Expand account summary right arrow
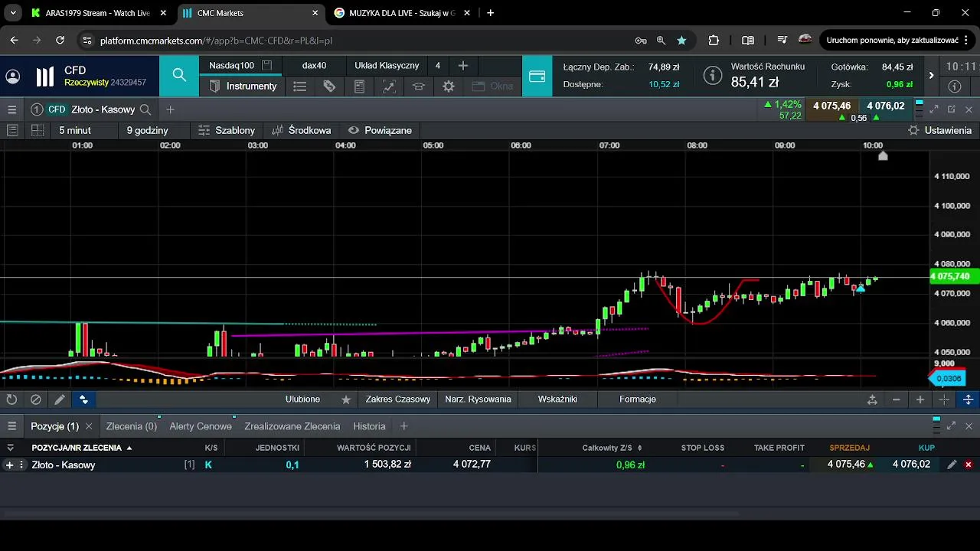The height and width of the screenshot is (551, 980). [x=931, y=75]
